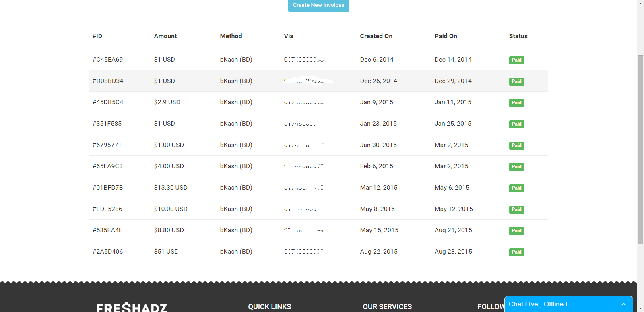Select the #ID column header
Viewport: 644px width, 312px height.
coord(97,36)
